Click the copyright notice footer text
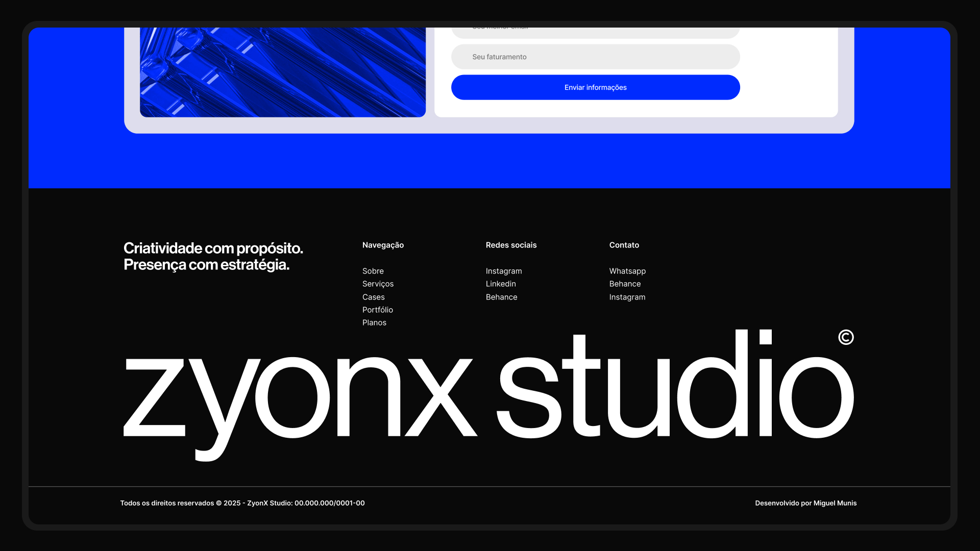980x551 pixels. click(242, 503)
